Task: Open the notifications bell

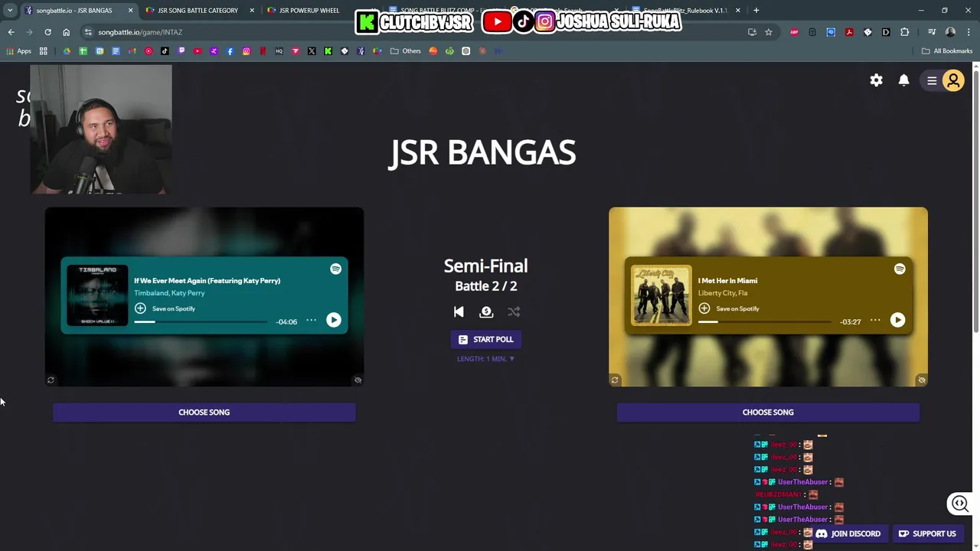Action: tap(903, 80)
